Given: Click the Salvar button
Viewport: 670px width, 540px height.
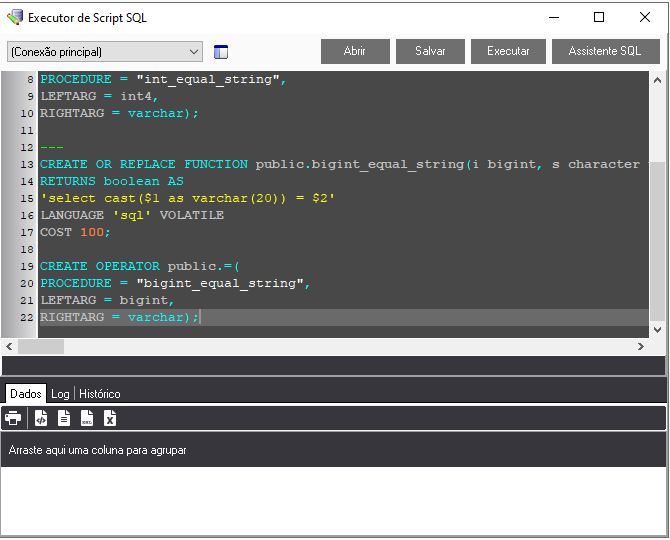Looking at the screenshot, I should [x=430, y=51].
